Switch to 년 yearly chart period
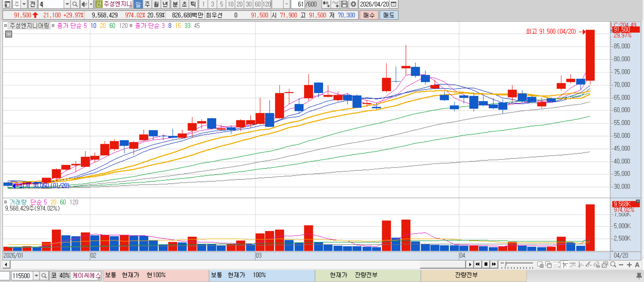The height and width of the screenshot is (282, 644). [165, 4]
